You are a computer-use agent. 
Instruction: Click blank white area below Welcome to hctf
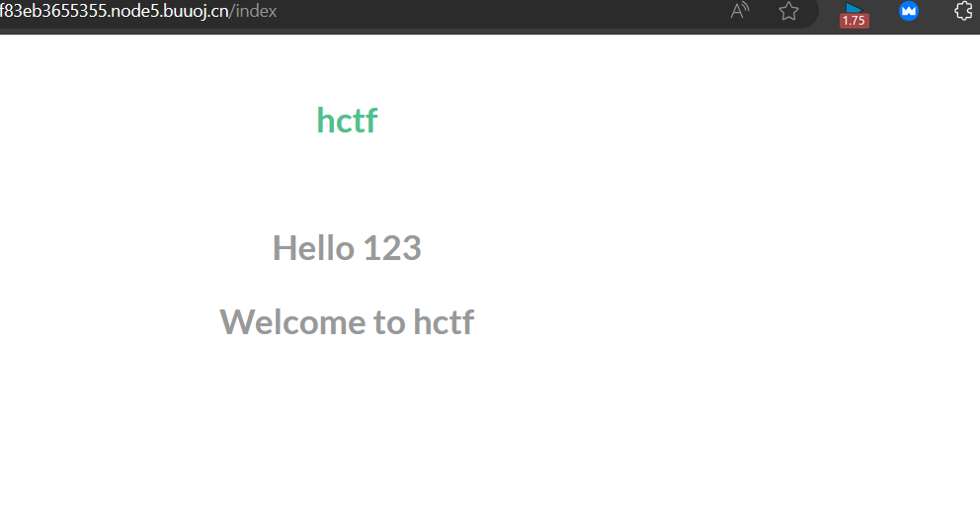[347, 431]
